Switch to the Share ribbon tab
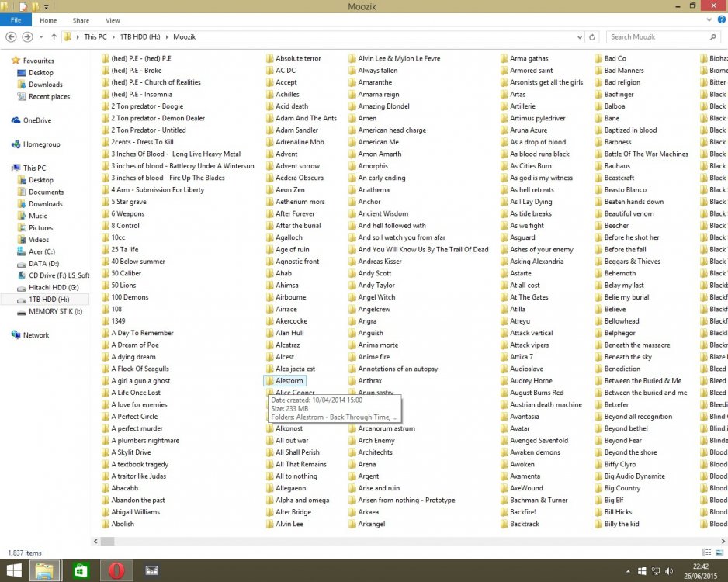The width and height of the screenshot is (728, 582). (x=81, y=20)
